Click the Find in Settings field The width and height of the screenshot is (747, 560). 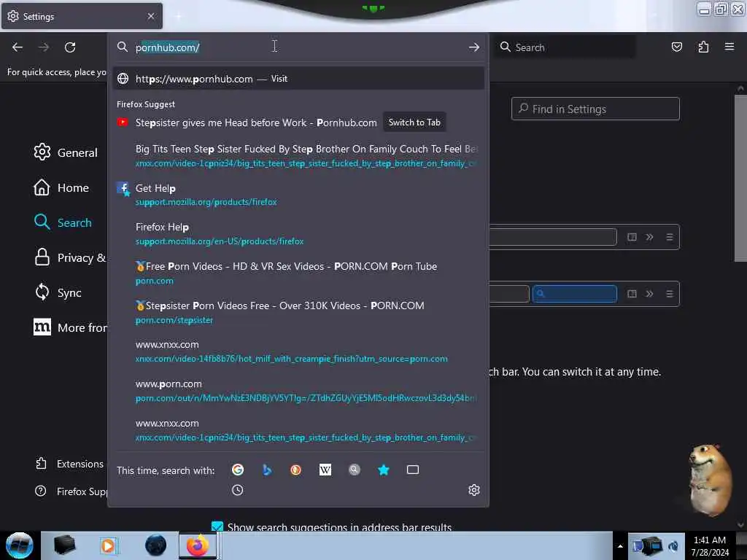pyautogui.click(x=595, y=109)
